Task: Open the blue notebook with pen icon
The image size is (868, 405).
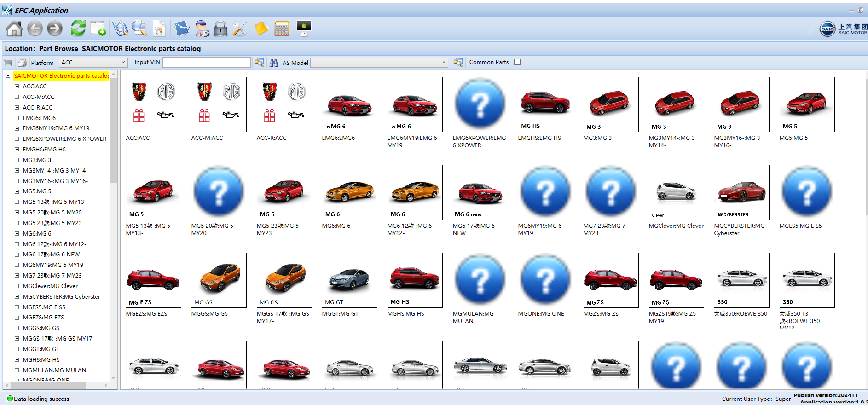Action: (x=182, y=29)
